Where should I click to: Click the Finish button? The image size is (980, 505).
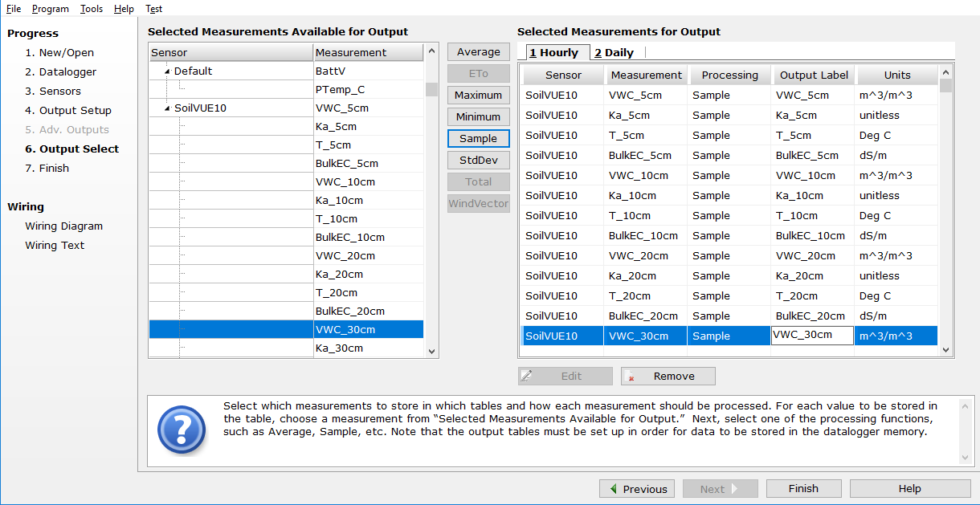click(x=803, y=489)
